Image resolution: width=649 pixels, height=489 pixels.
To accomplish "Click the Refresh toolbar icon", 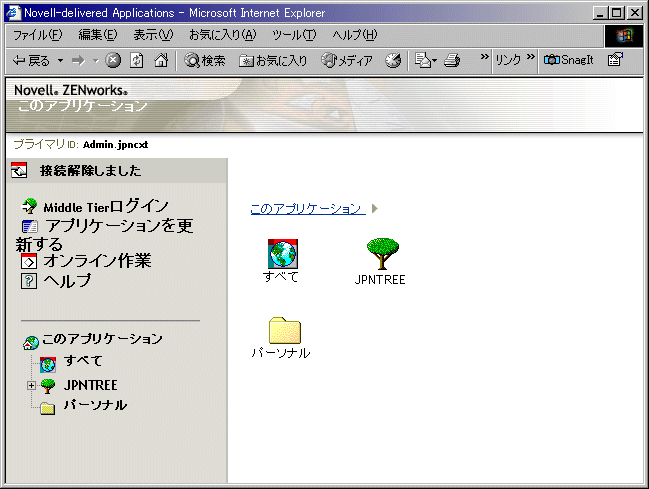I will click(136, 60).
